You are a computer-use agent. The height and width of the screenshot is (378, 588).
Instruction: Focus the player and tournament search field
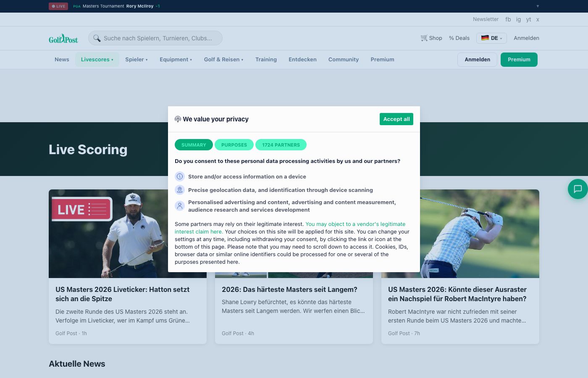[155, 38]
